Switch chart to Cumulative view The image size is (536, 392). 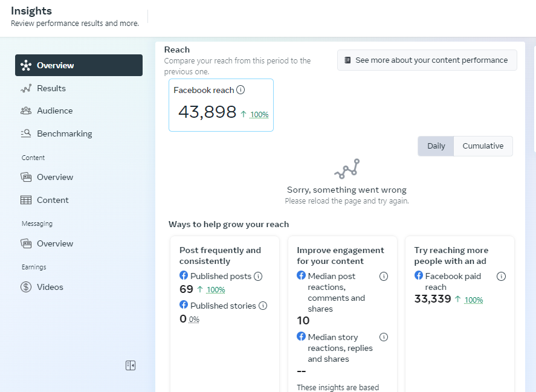pyautogui.click(x=483, y=146)
